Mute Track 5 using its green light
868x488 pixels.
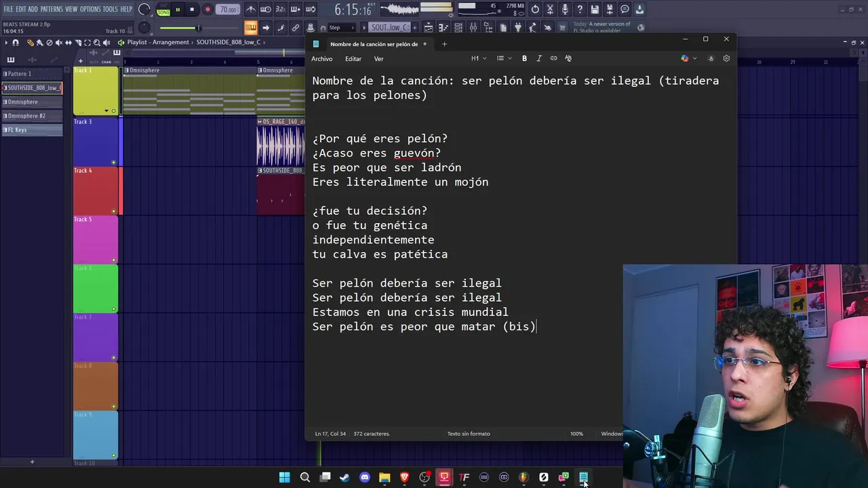[113, 260]
